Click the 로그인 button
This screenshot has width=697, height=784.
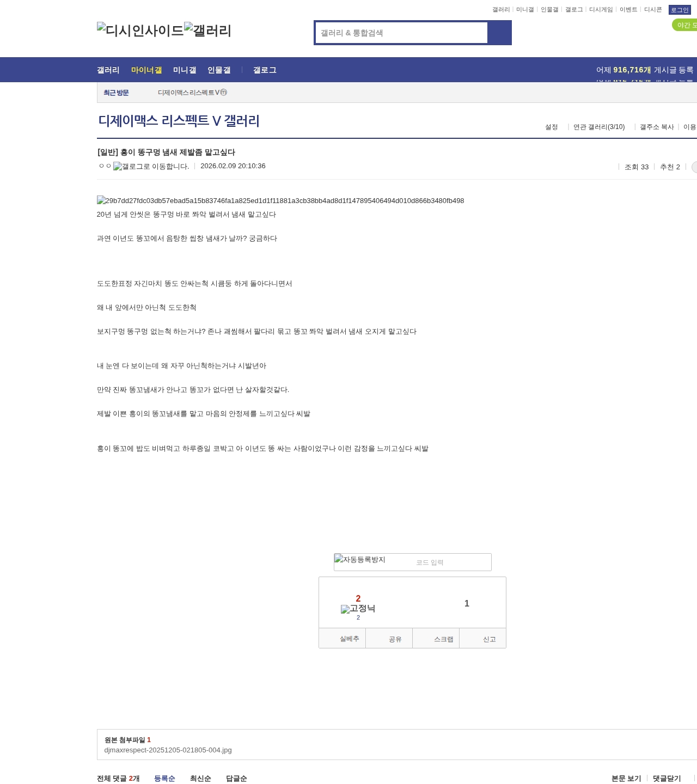680,10
